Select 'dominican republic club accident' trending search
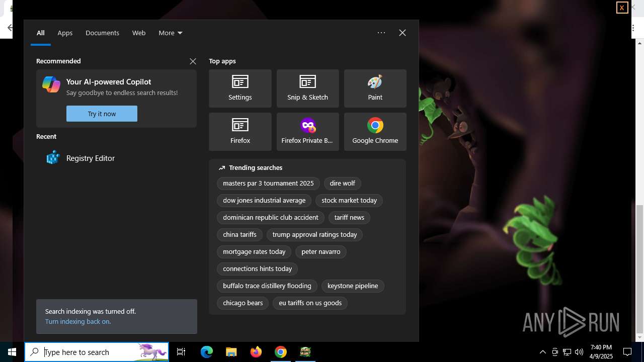This screenshot has height=362, width=644. (271, 217)
